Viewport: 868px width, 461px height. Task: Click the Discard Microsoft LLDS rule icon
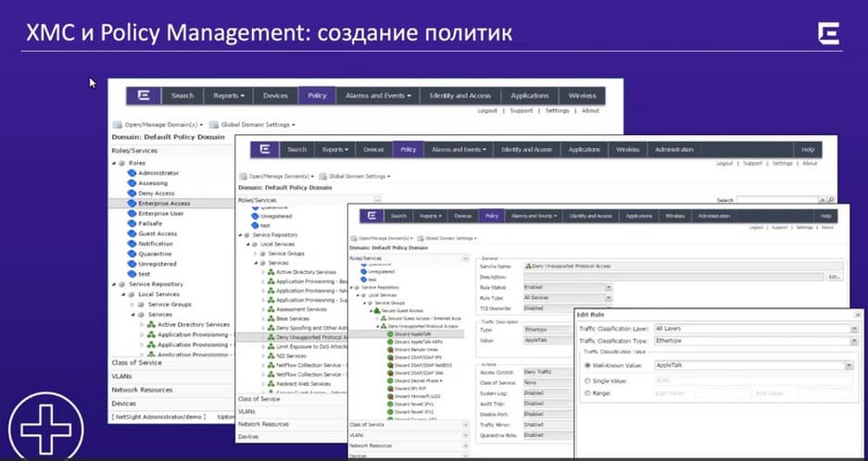pyautogui.click(x=390, y=396)
